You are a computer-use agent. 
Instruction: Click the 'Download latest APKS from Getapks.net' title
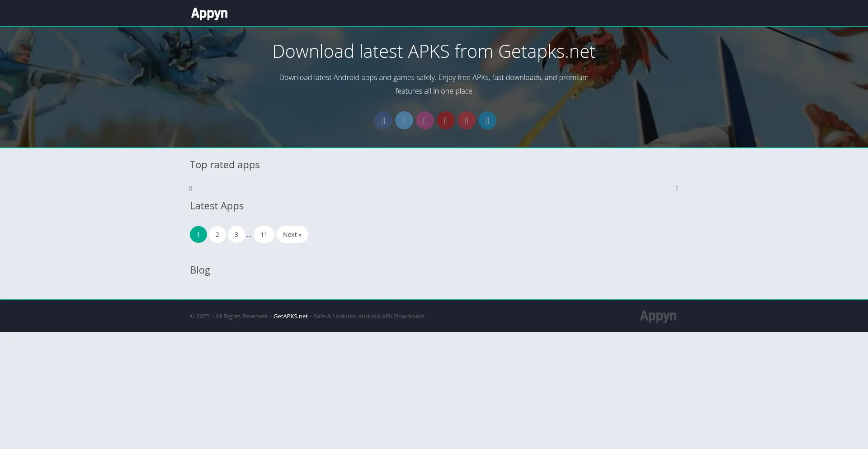tap(434, 52)
